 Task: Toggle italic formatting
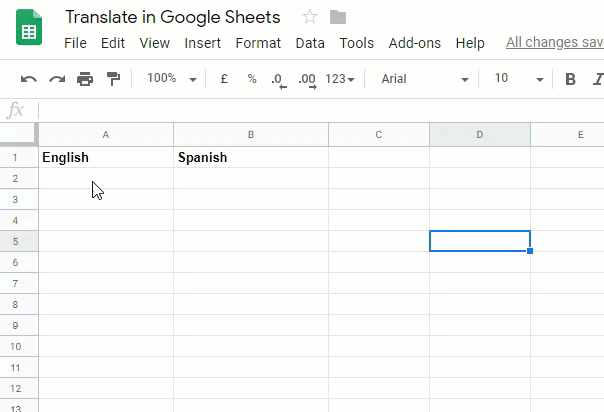pyautogui.click(x=598, y=79)
